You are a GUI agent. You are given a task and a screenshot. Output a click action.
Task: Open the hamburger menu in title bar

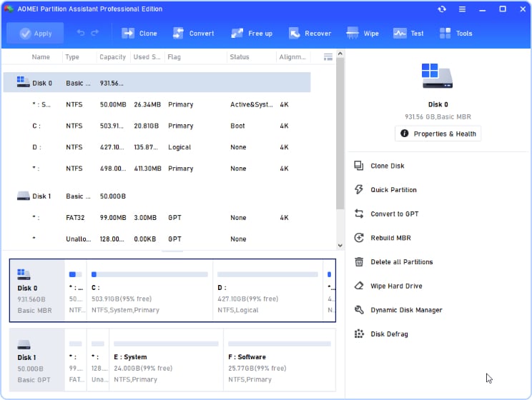pyautogui.click(x=462, y=9)
